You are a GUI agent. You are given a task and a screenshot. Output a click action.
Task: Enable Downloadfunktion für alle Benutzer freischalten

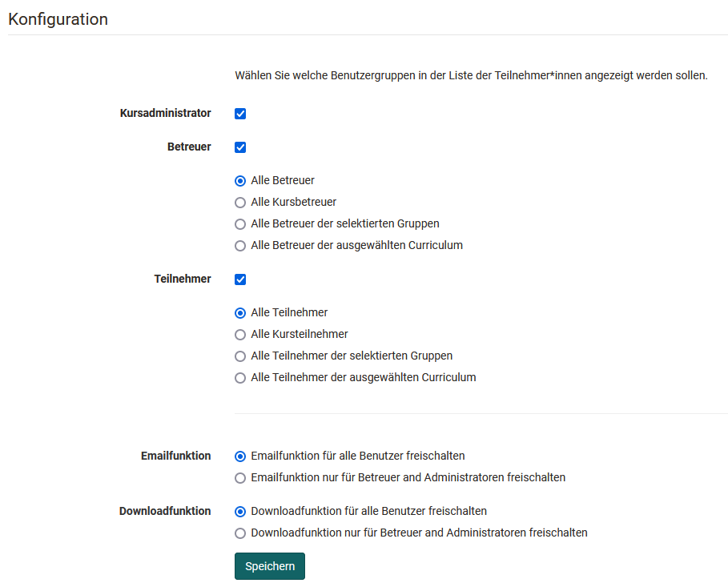(x=240, y=511)
